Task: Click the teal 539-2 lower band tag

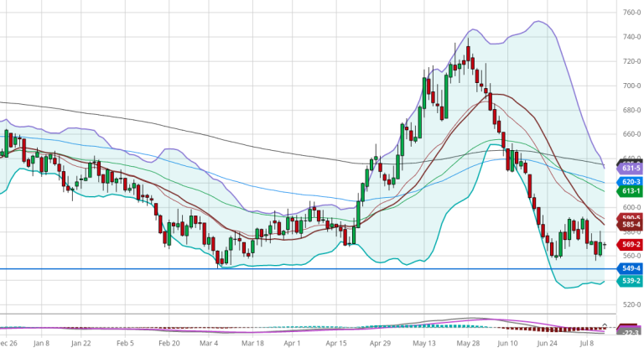Action: click(x=631, y=281)
